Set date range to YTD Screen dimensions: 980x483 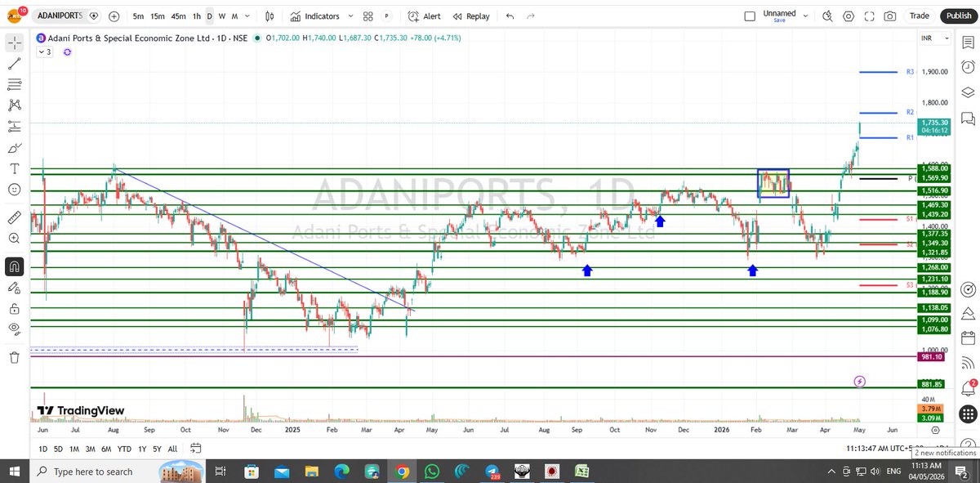tap(124, 449)
